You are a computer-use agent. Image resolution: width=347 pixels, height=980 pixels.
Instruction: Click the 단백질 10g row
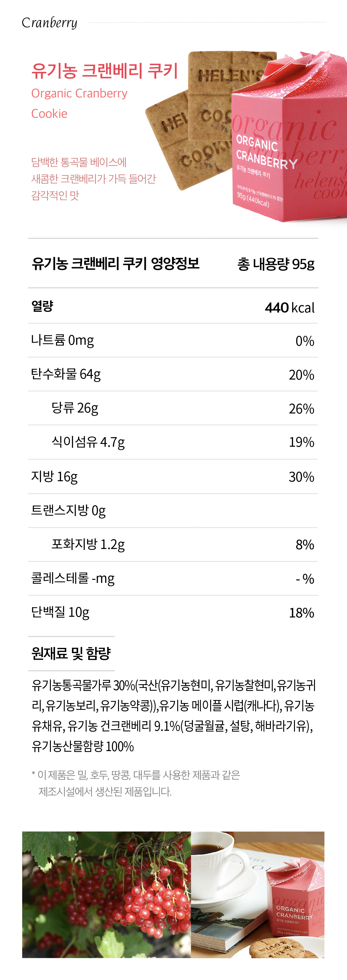click(173, 612)
